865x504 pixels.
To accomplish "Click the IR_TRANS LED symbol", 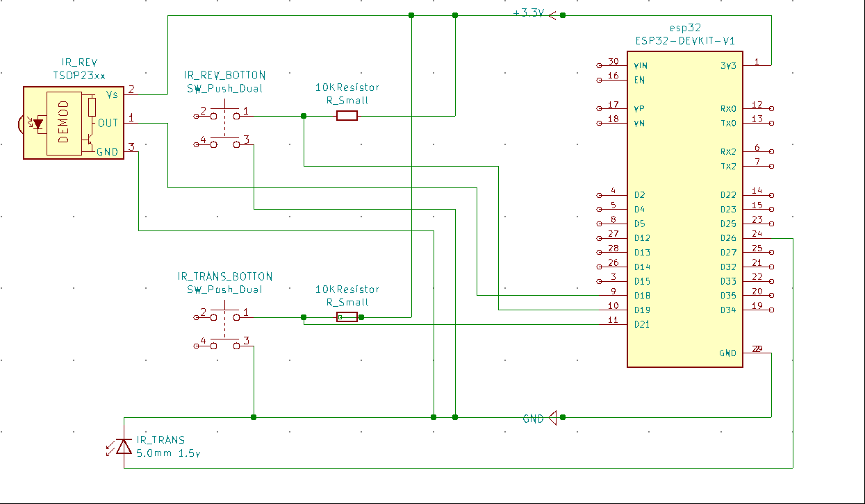I will click(x=124, y=448).
